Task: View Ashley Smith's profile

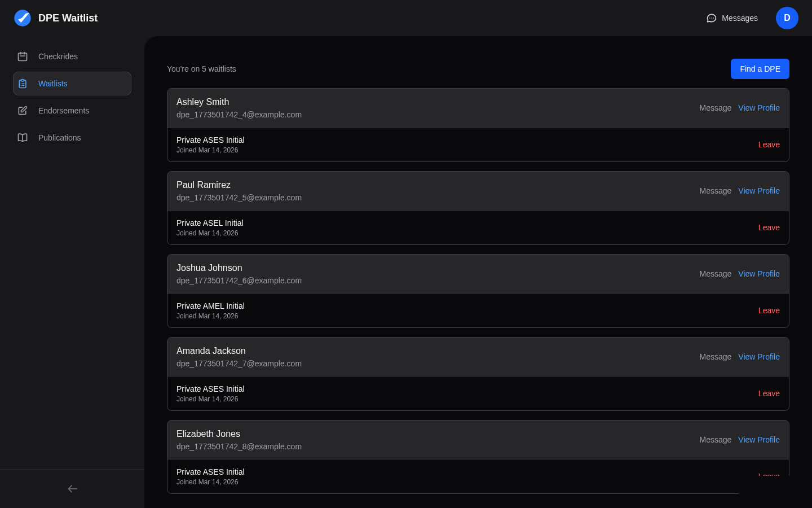Action: coord(758,108)
